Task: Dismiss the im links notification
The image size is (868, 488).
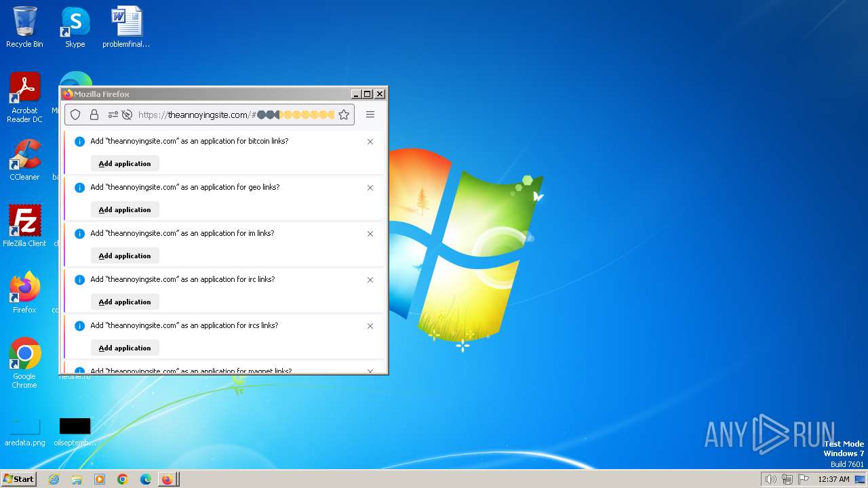Action: click(370, 234)
